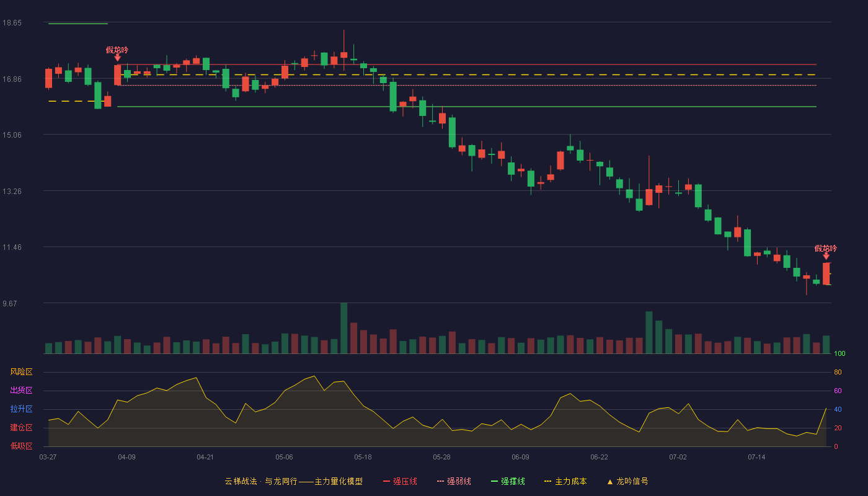Hide the 强撑线 legend series

tap(508, 481)
